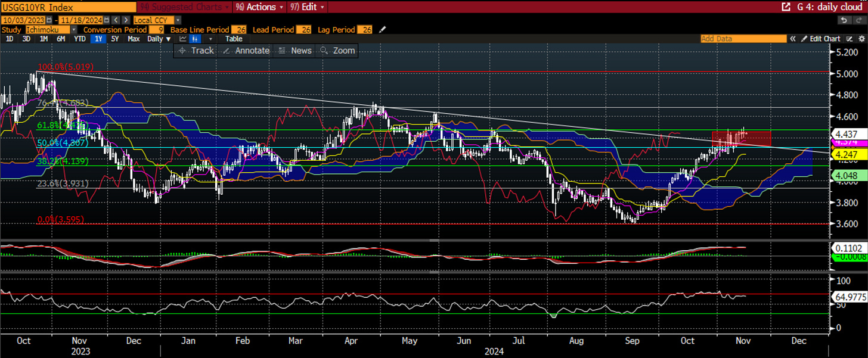This screenshot has height=358, width=868.
Task: Expand chart type options dropdown arrow
Action: pyautogui.click(x=210, y=39)
